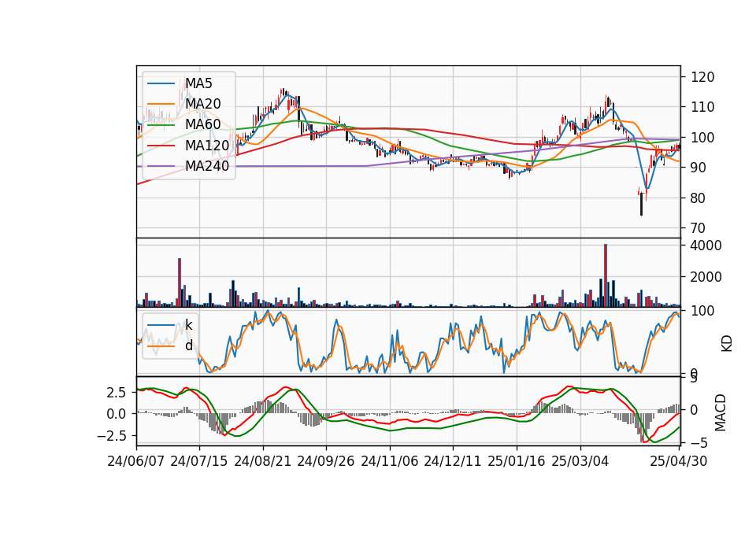Click the 90 price axis tick

tap(699, 168)
